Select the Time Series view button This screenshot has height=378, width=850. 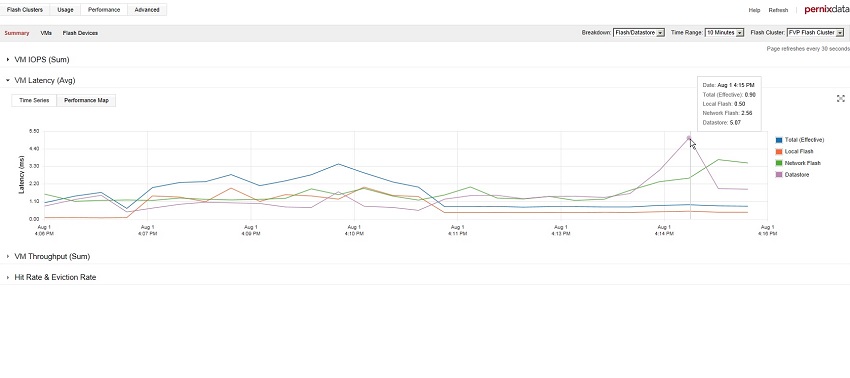[34, 100]
